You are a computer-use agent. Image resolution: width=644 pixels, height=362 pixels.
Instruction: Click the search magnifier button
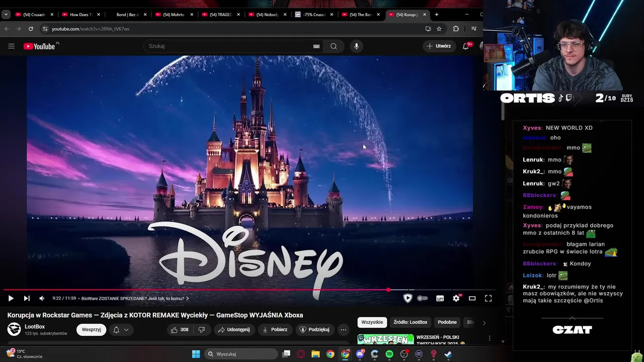(334, 46)
